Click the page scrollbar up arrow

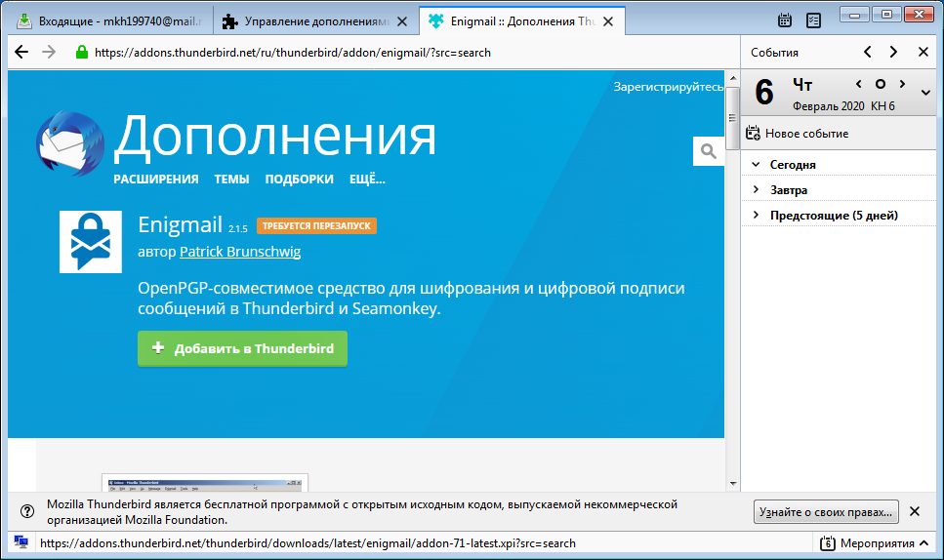[733, 78]
